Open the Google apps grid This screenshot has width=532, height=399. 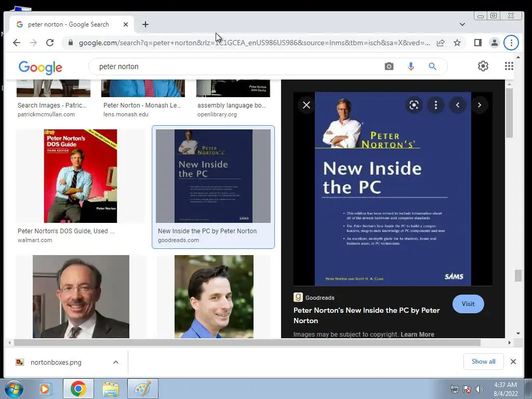509,66
